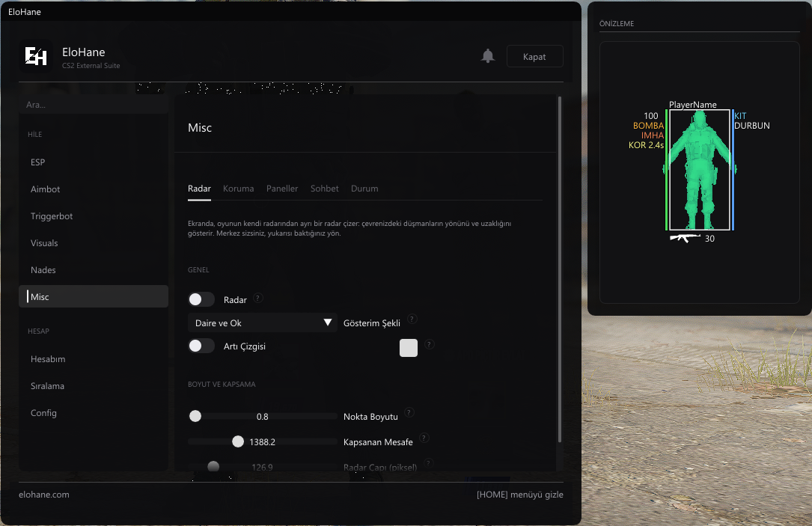
Task: Click the PlayerName label in preview
Action: 693,105
